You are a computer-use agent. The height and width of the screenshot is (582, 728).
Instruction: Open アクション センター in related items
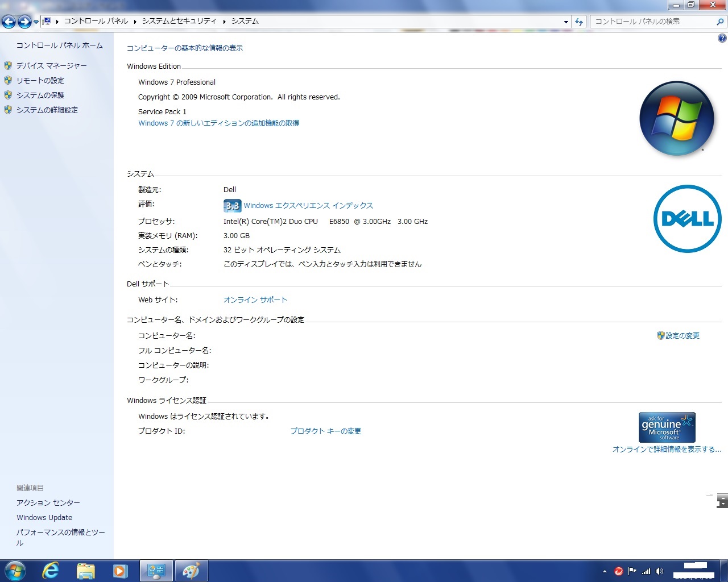pos(48,503)
